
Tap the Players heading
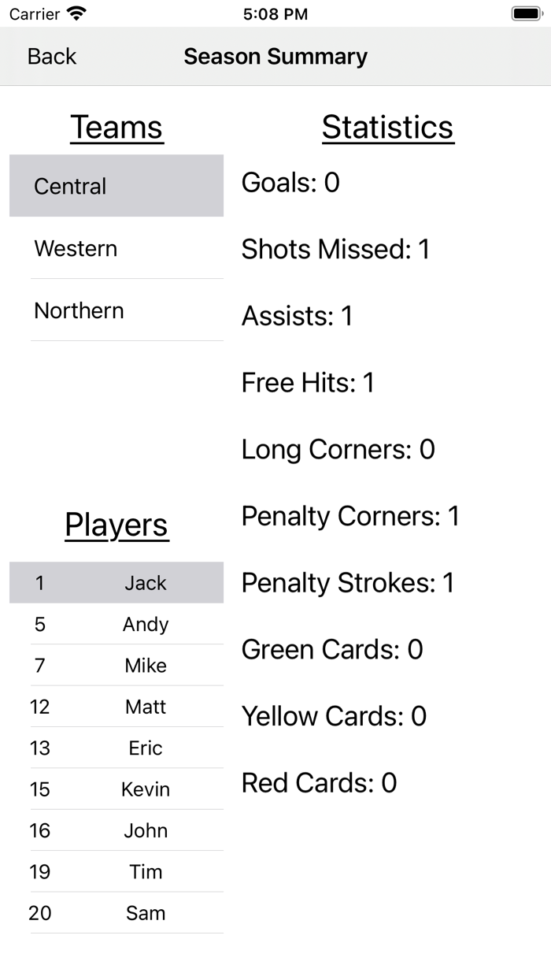click(x=116, y=525)
